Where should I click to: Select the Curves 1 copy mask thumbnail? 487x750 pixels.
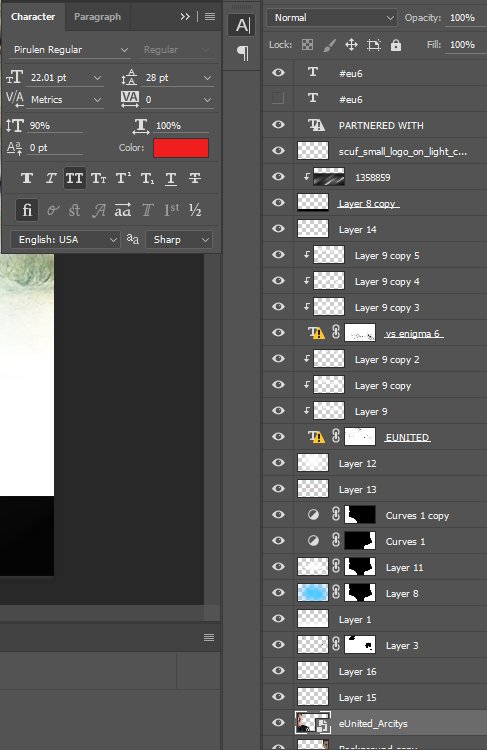360,515
